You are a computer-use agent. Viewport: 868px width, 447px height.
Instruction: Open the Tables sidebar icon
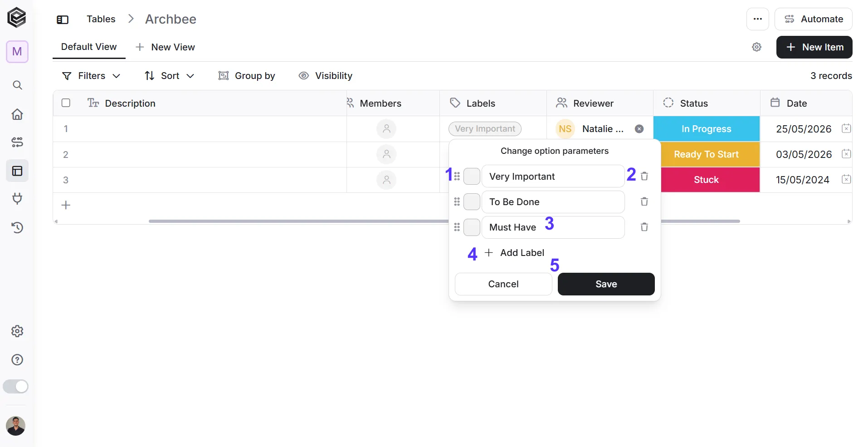tap(17, 171)
